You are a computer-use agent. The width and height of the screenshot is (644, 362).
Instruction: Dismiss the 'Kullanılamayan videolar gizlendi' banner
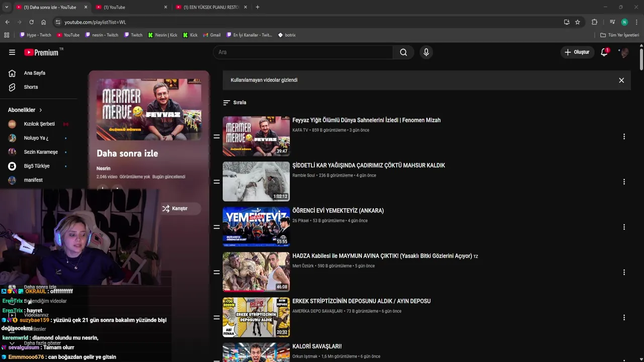pyautogui.click(x=621, y=80)
